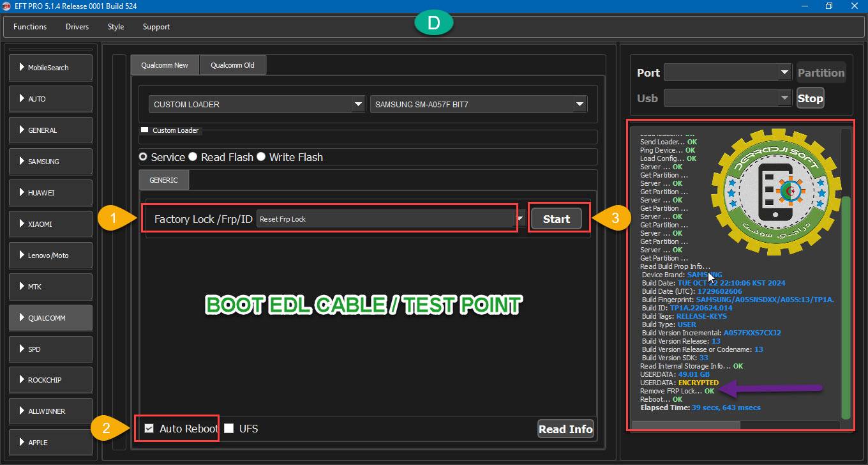The image size is (868, 465).
Task: Expand the GENERAL sidebar section
Action: tap(50, 130)
